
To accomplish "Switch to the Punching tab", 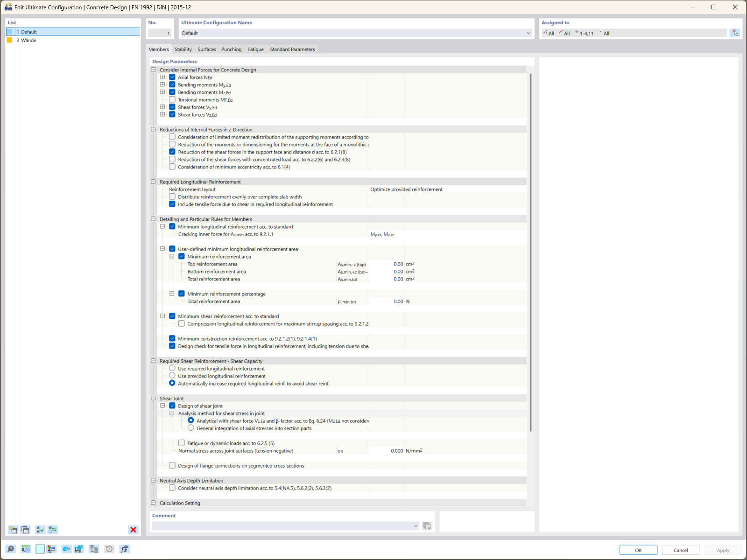I will (231, 49).
